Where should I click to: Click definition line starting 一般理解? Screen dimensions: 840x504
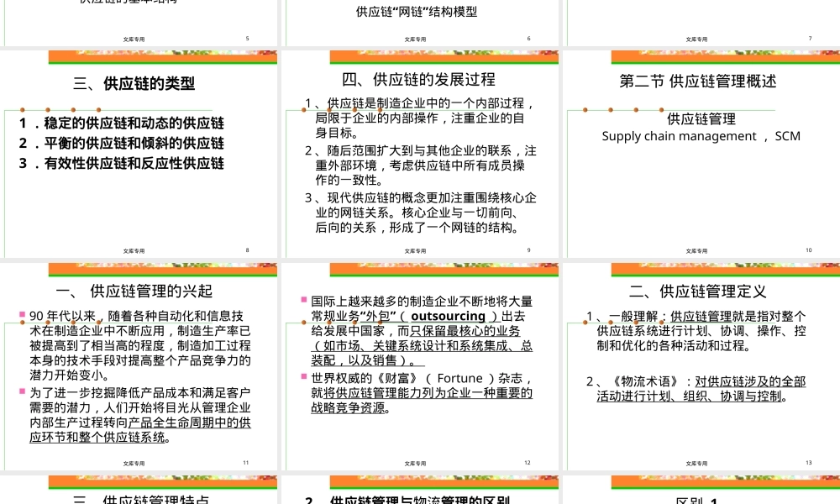click(696, 331)
